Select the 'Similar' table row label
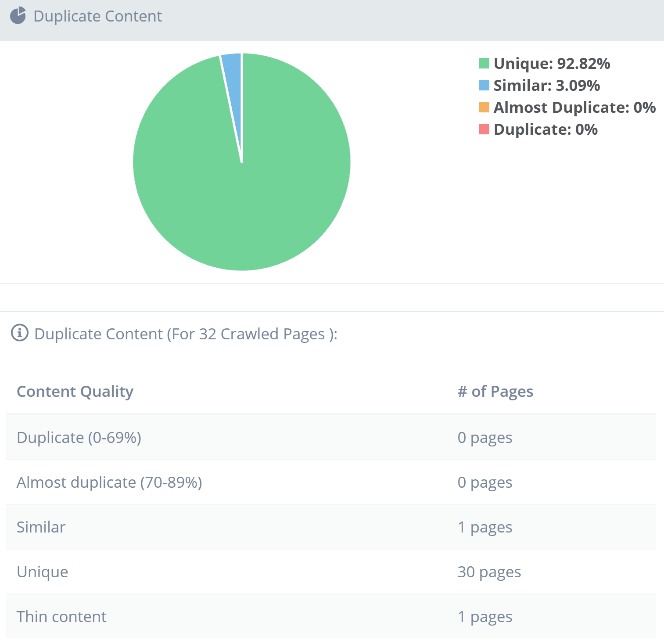This screenshot has height=644, width=664. (41, 527)
